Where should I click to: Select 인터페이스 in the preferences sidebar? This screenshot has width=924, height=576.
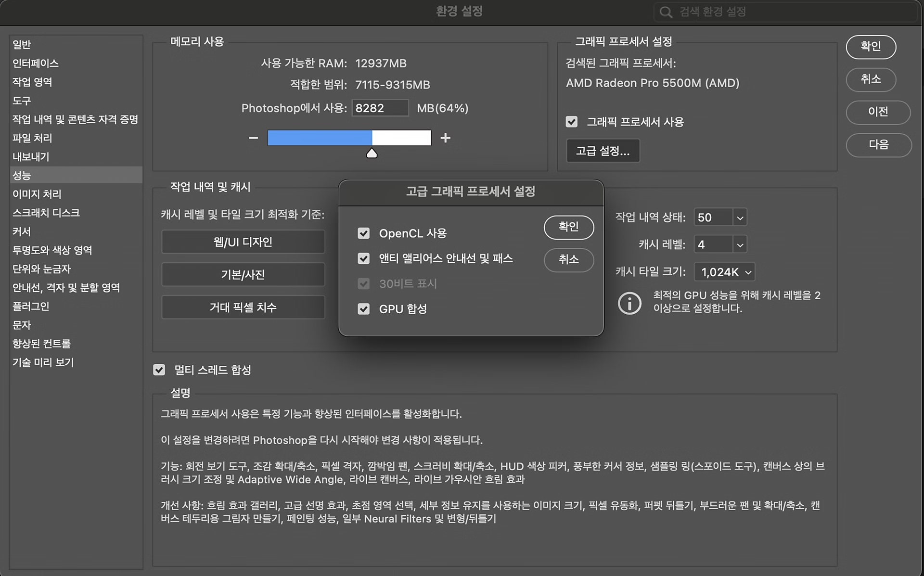(36, 63)
